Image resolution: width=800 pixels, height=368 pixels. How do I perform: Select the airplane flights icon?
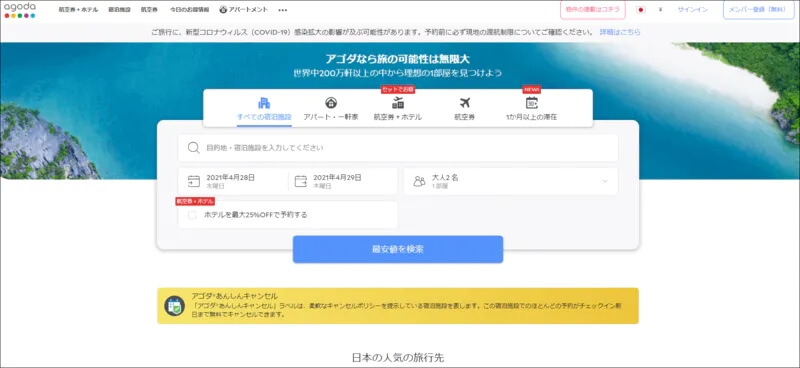465,103
